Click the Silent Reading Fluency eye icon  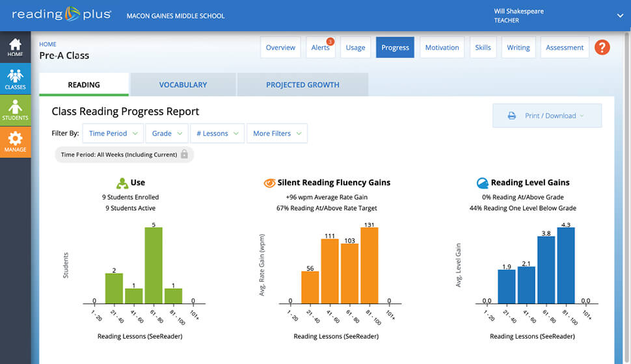pos(269,183)
